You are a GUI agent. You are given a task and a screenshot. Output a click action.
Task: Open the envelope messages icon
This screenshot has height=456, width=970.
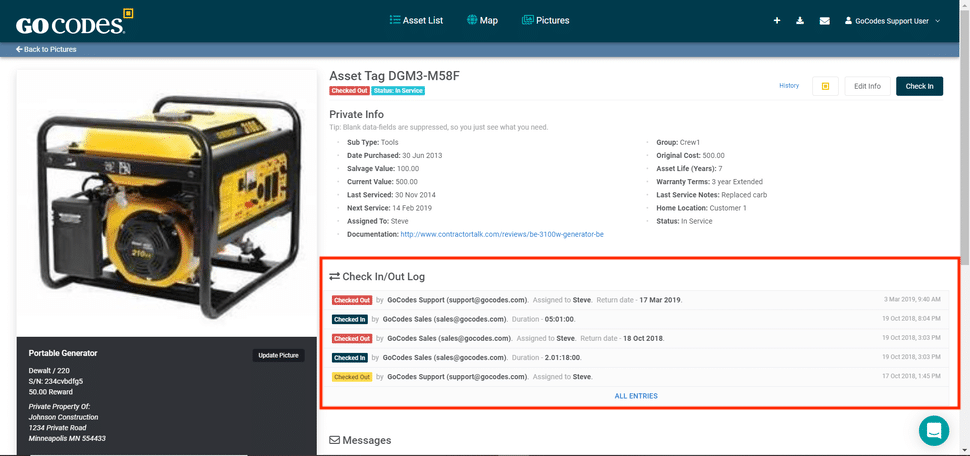click(x=824, y=21)
